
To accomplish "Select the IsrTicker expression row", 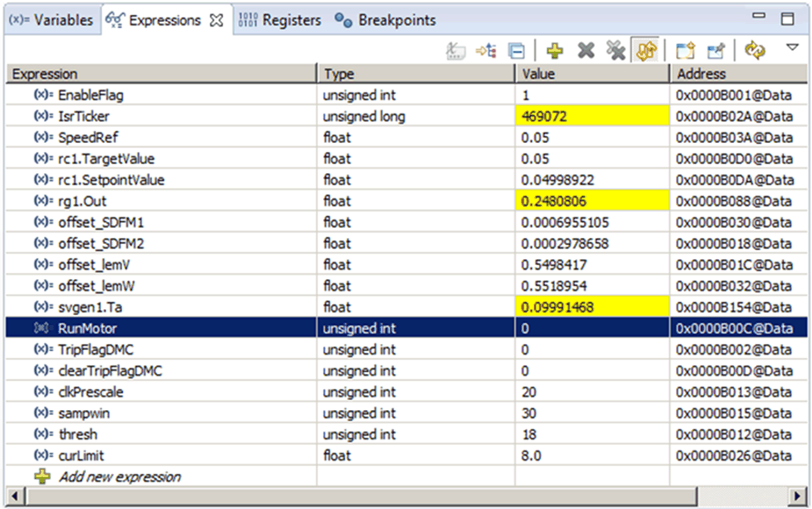I will (x=83, y=116).
